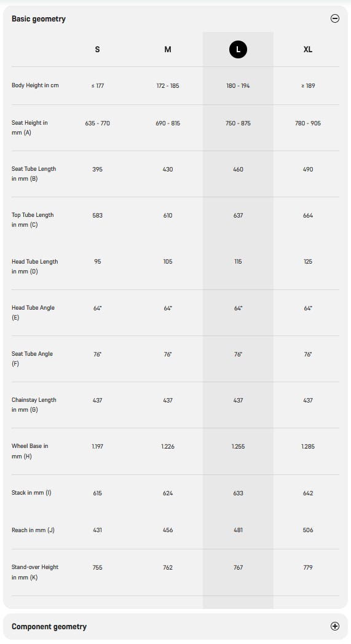Click Reach value 481 in L column
This screenshot has width=351, height=644.
coord(238,530)
